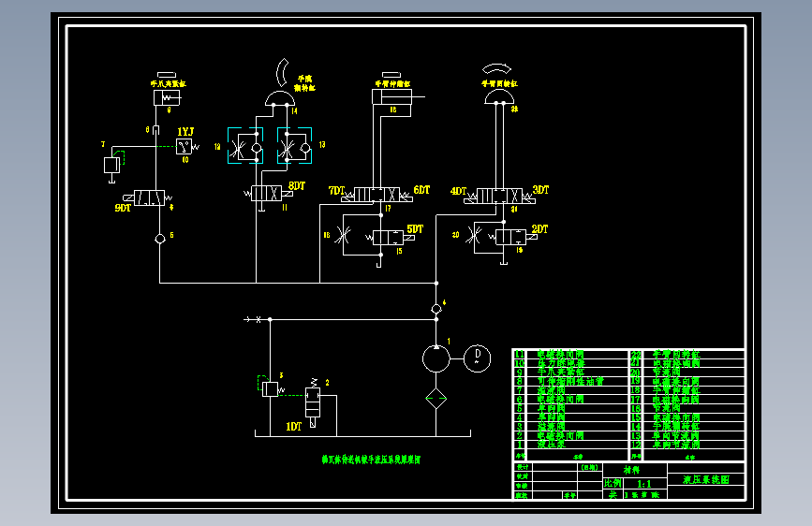Select parts list row 5 单向阀

(x=570, y=408)
